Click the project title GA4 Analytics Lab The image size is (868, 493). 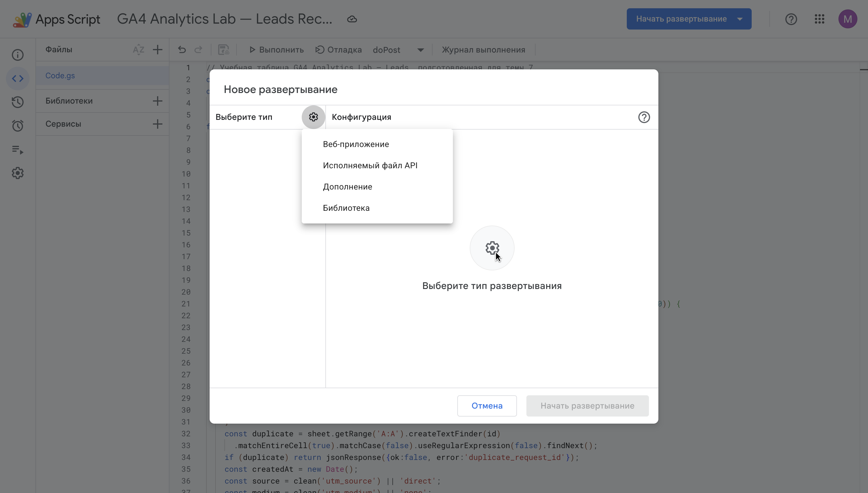(x=225, y=19)
